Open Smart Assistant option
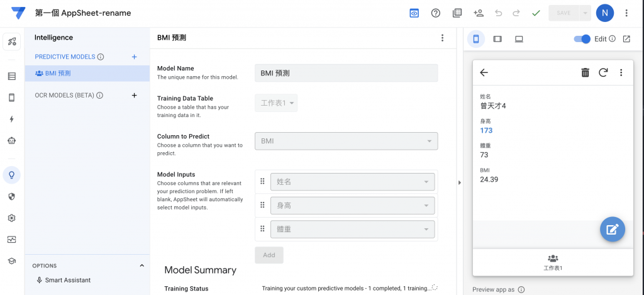 [x=67, y=280]
